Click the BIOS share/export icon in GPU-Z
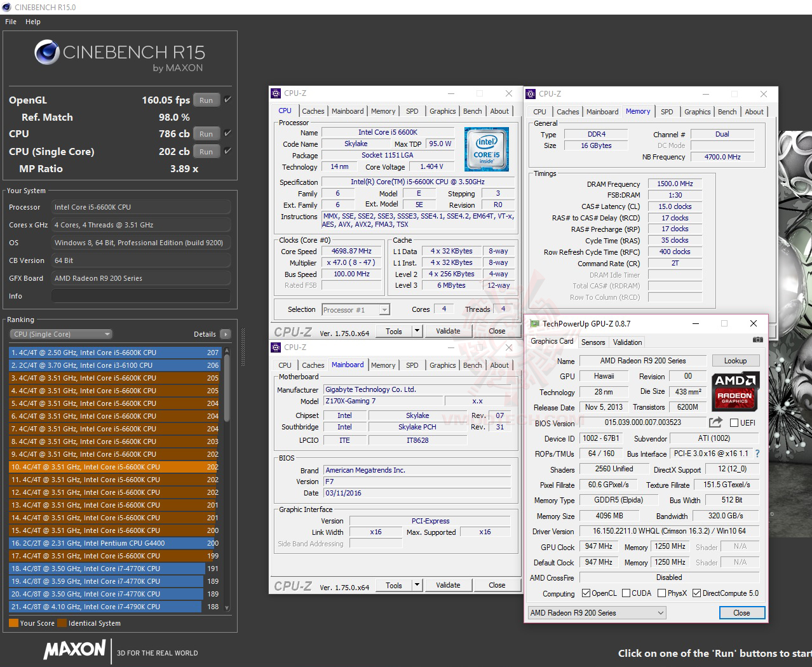 pos(715,422)
